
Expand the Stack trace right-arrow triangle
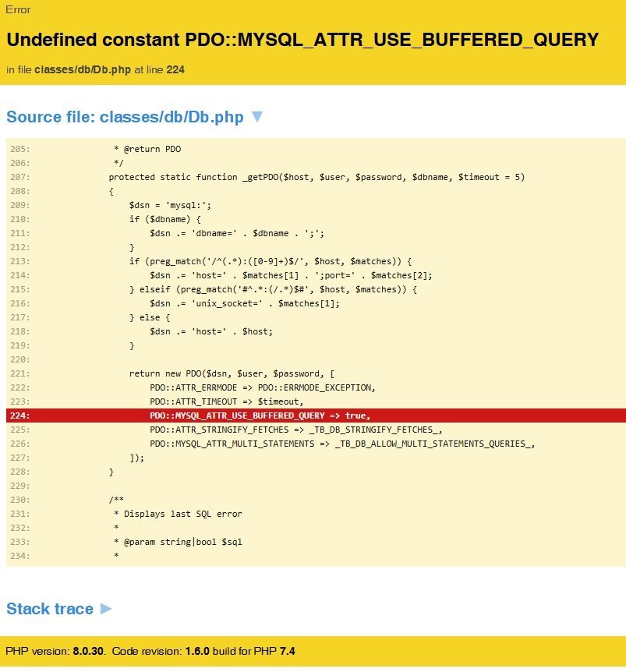pyautogui.click(x=106, y=609)
